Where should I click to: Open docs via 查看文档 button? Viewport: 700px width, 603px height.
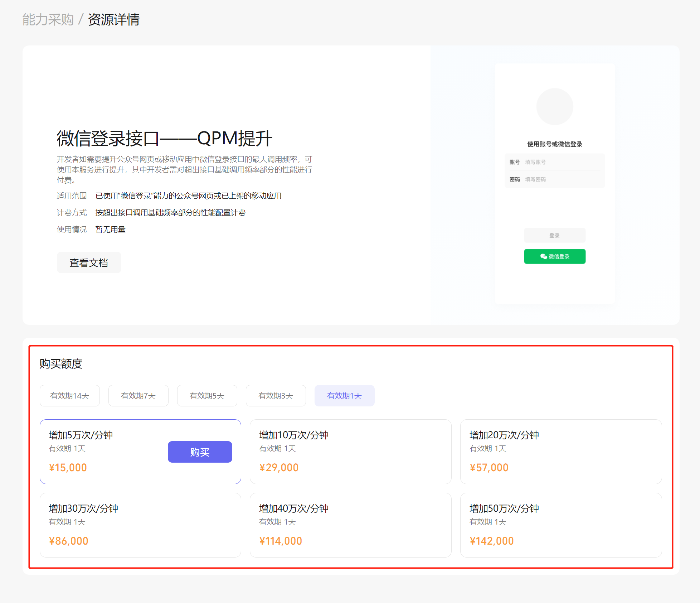coord(89,263)
